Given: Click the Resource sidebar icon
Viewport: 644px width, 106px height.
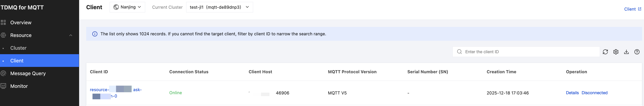Looking at the screenshot, I should pyautogui.click(x=3, y=35).
